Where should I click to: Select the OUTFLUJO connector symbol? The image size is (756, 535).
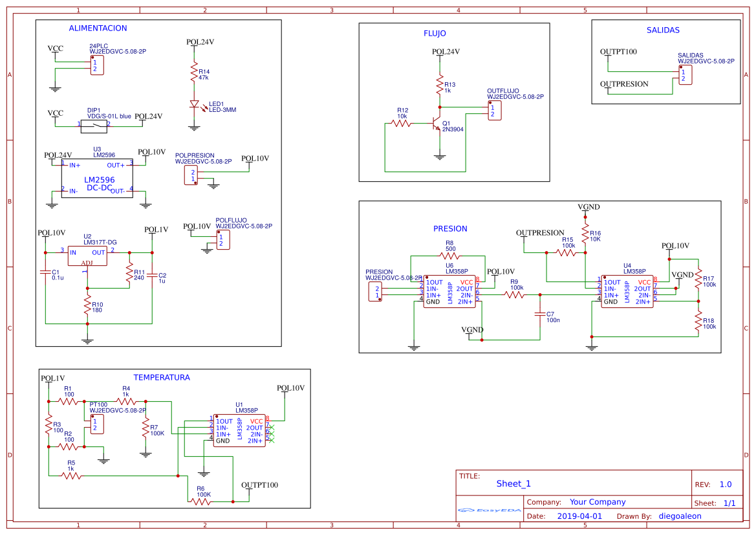pyautogui.click(x=495, y=111)
